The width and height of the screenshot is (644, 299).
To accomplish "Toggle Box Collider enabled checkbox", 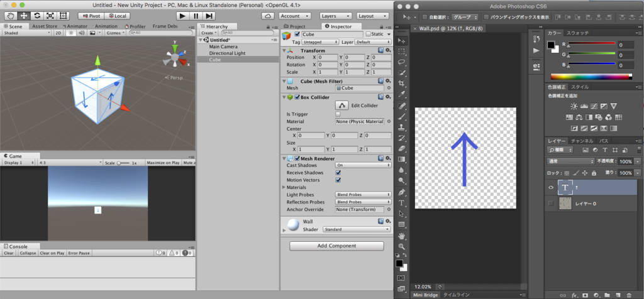I will click(x=297, y=97).
